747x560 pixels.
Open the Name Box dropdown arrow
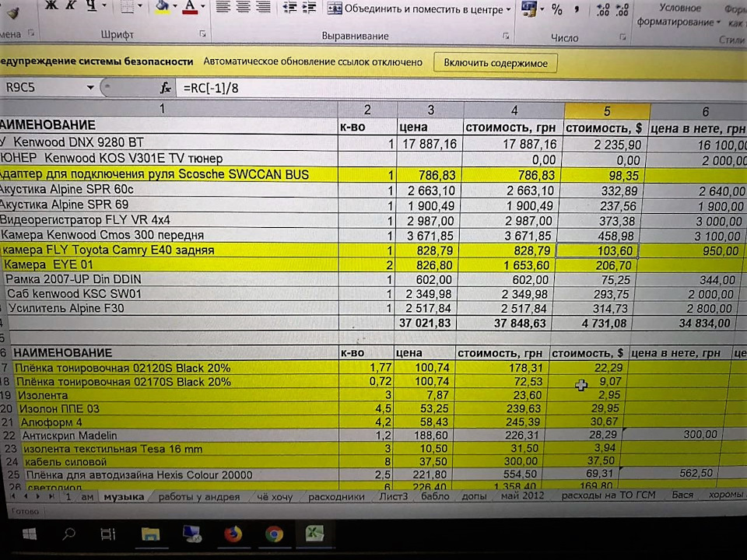(90, 88)
